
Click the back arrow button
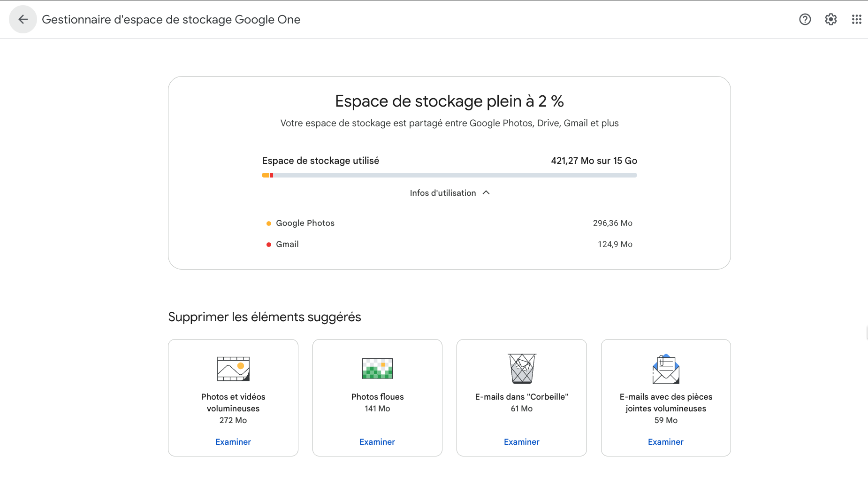(x=23, y=19)
